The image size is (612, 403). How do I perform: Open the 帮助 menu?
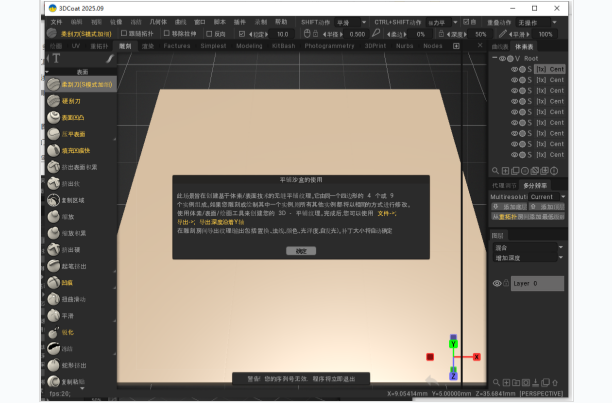pos(279,20)
